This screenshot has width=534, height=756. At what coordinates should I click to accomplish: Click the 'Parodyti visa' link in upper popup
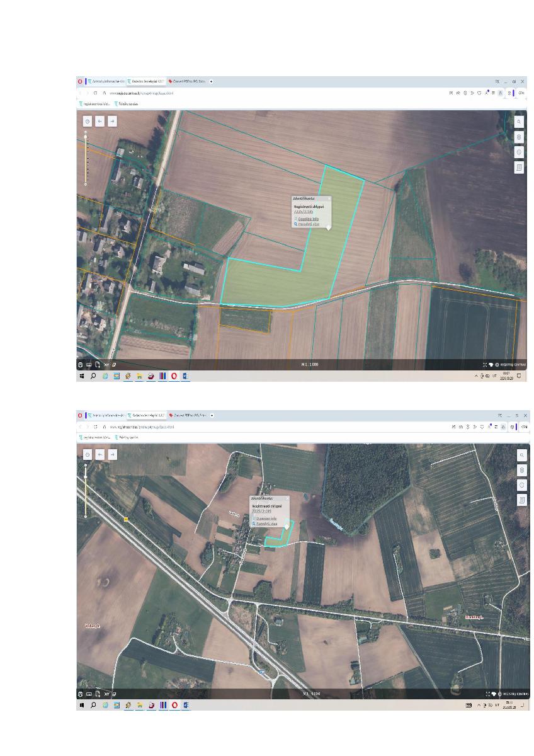[x=308, y=224]
